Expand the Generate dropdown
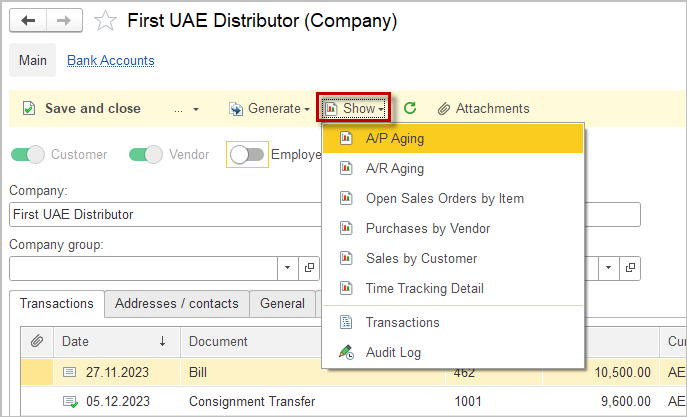 (268, 108)
